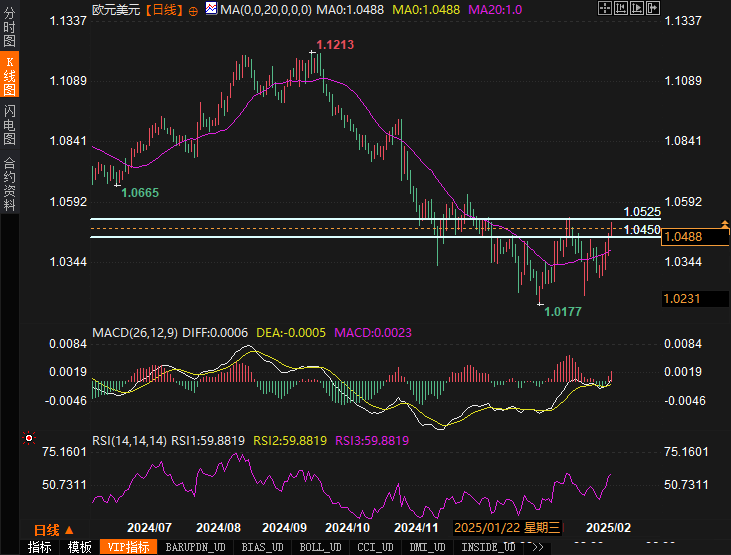Switch to the 模板 tab at bottom
This screenshot has height=555, width=731.
click(80, 547)
